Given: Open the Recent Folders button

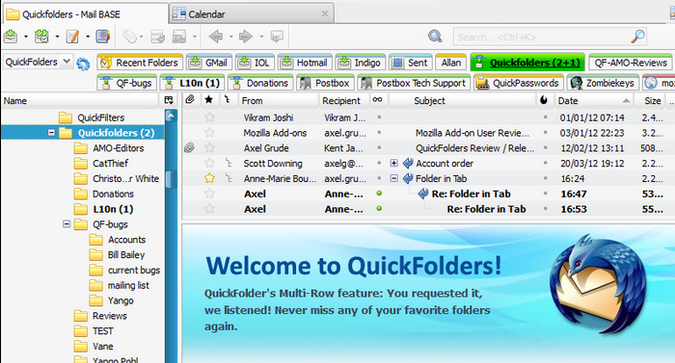Looking at the screenshot, I should pos(140,63).
